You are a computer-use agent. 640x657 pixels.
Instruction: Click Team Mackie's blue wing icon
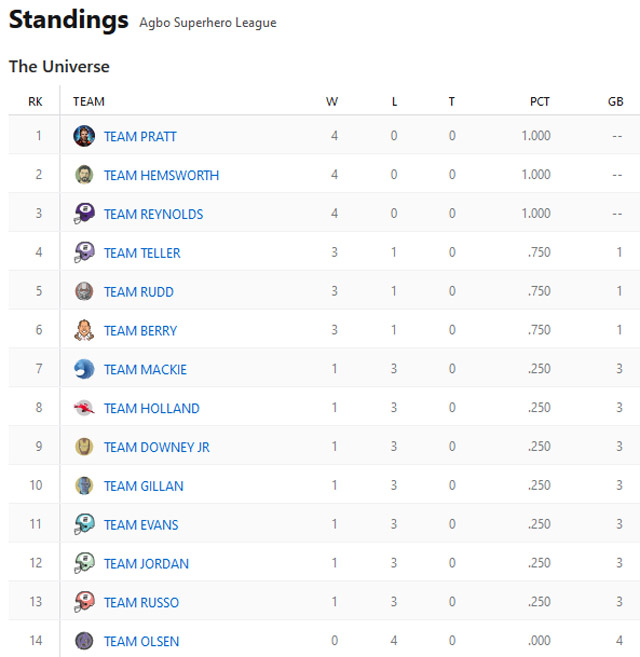point(84,369)
